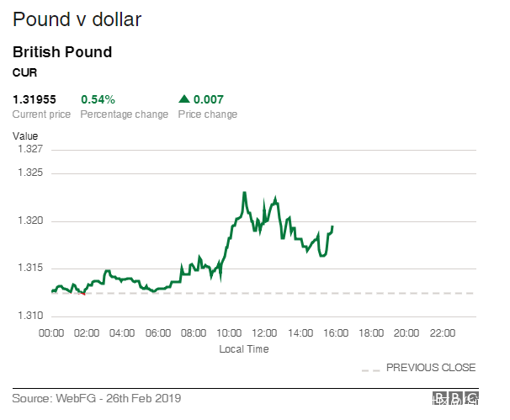Click the 1.325 value axis label

[29, 173]
